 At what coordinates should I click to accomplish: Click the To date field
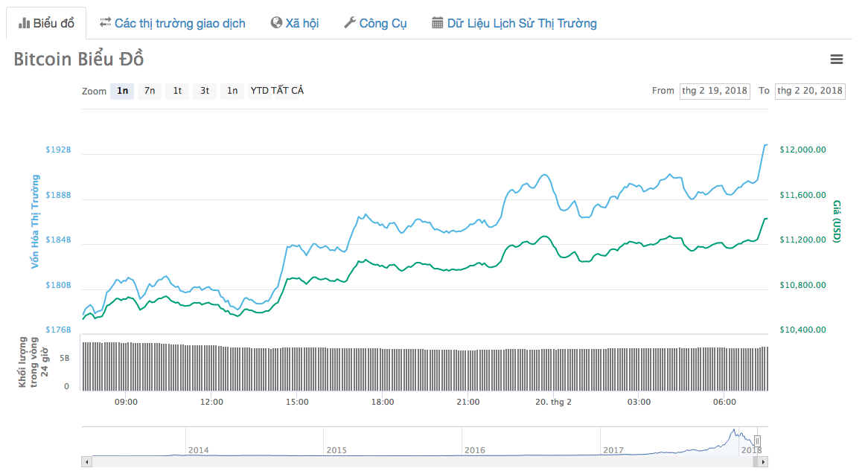[x=810, y=91]
